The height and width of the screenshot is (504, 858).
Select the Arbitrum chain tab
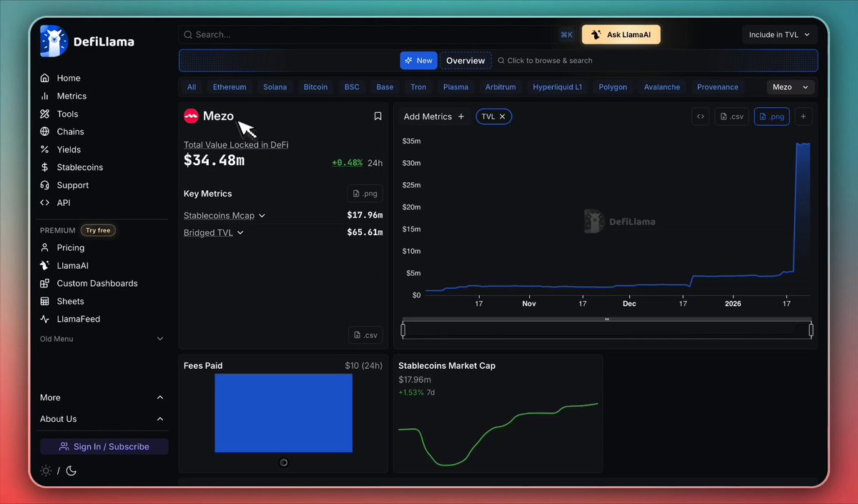(x=500, y=87)
